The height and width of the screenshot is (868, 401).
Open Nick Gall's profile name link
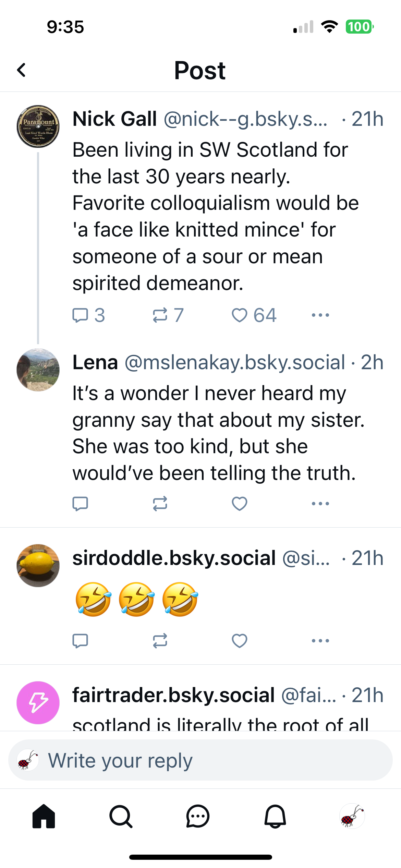114,119
